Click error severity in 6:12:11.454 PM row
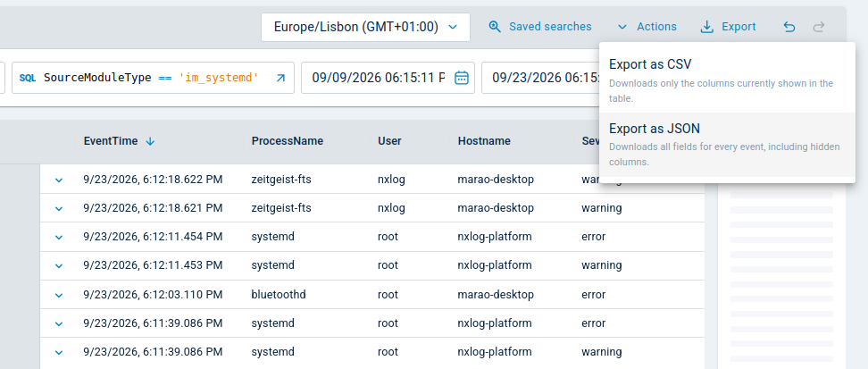 (594, 237)
